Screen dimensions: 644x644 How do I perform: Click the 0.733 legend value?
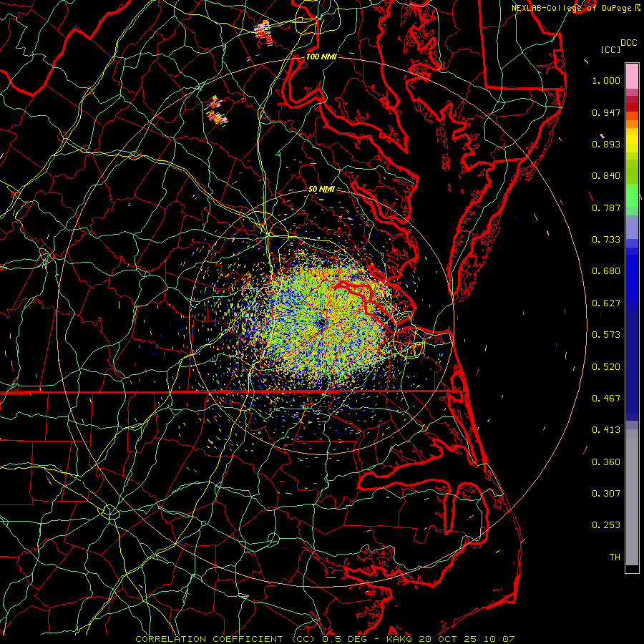click(606, 240)
